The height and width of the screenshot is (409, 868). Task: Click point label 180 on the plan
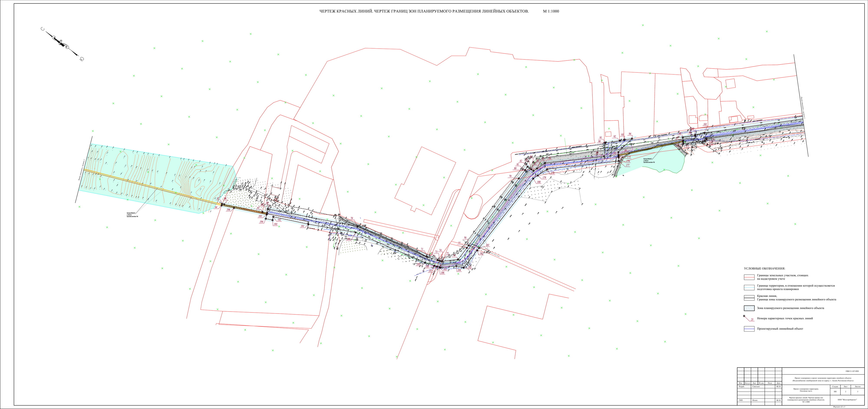point(538,182)
